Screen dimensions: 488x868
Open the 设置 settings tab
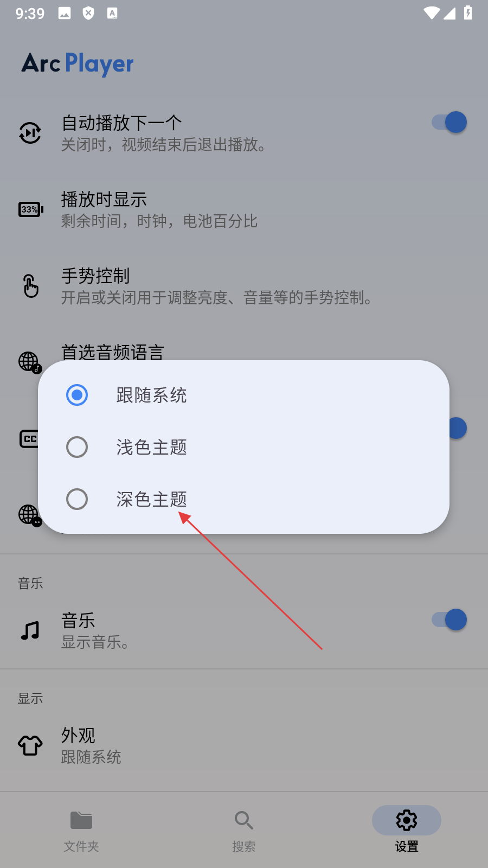click(x=407, y=830)
